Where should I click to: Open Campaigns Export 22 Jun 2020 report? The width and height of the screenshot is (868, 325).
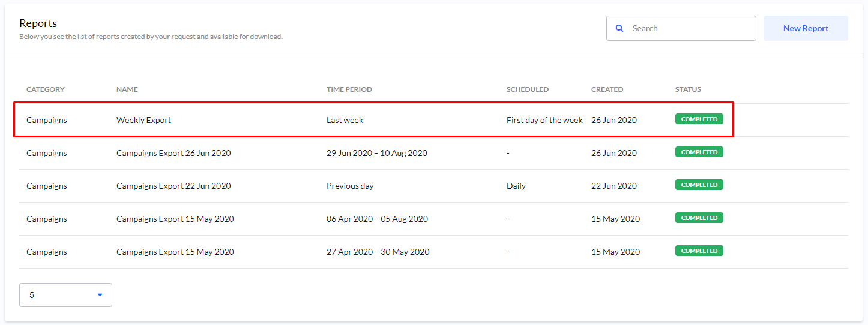(173, 186)
